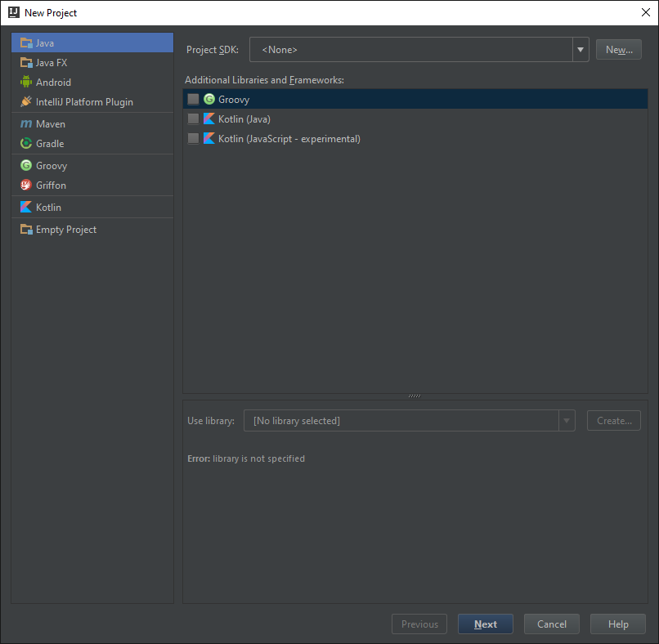
Task: Click the Previous button
Action: tap(419, 624)
